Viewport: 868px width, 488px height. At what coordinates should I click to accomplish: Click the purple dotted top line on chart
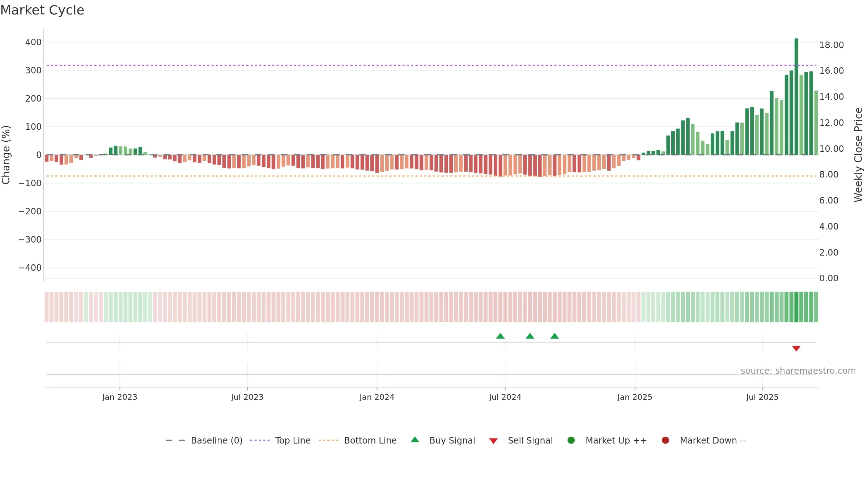click(431, 65)
